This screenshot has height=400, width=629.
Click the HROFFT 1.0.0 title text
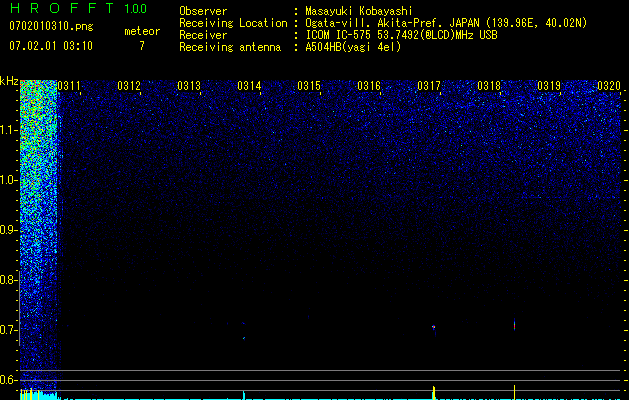pos(78,8)
